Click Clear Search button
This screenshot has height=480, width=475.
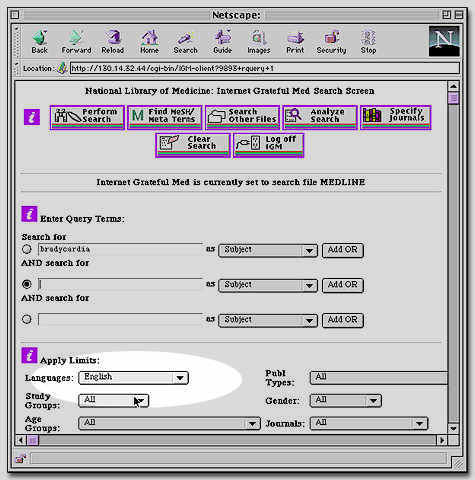(193, 145)
